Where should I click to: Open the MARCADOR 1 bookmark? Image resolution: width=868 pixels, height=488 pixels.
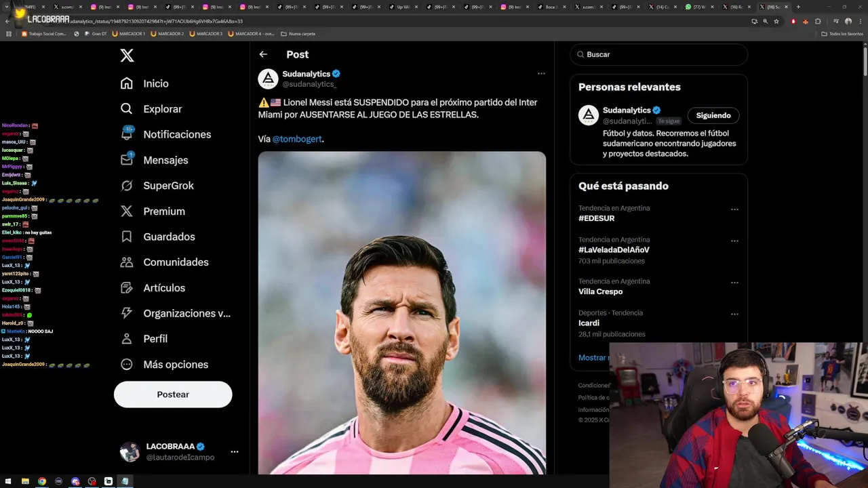coord(128,34)
